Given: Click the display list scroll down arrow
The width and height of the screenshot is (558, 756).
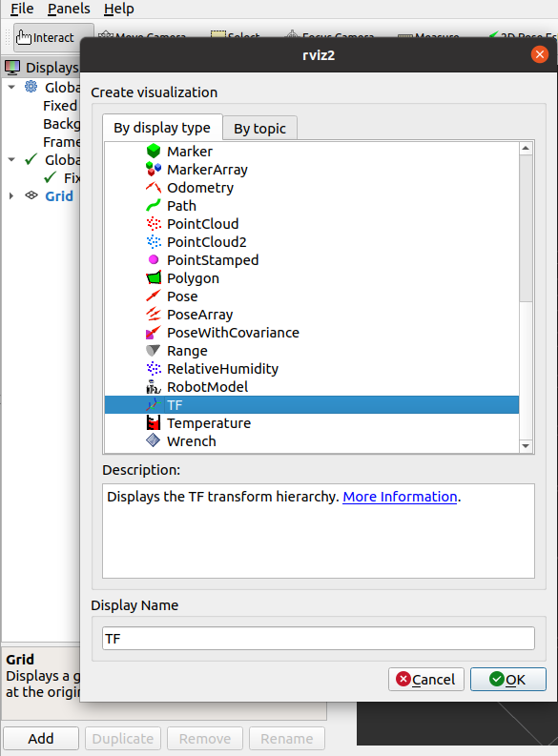Looking at the screenshot, I should click(526, 446).
